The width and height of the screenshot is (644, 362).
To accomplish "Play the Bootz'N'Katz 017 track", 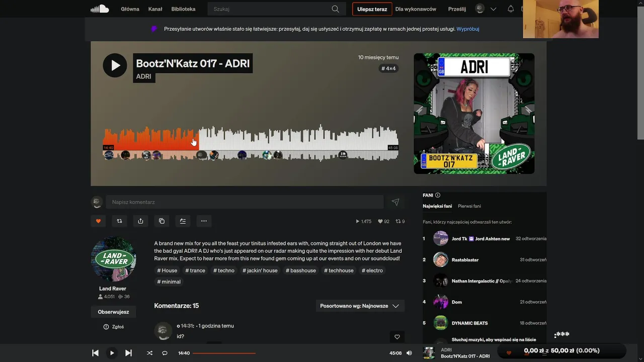I will [115, 65].
